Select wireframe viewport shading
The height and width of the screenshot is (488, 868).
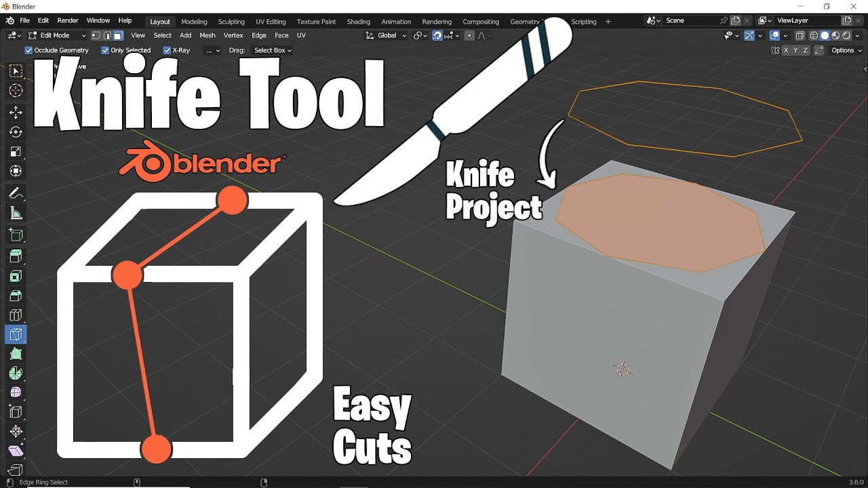[x=814, y=35]
